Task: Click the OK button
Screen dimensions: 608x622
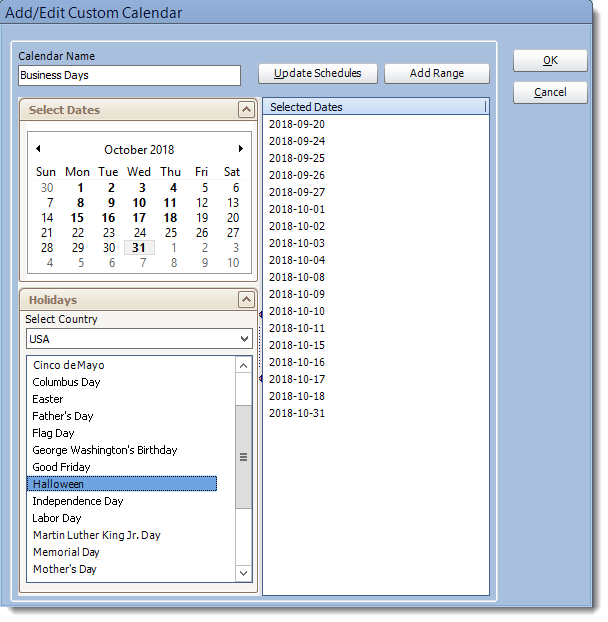Action: 550,61
